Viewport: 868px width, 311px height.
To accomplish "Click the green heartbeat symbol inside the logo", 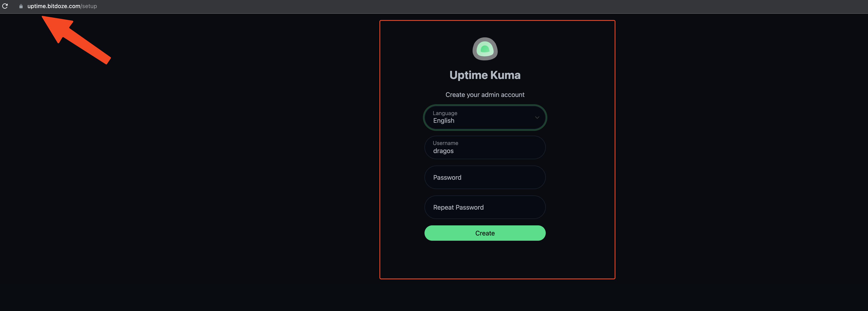I will pyautogui.click(x=485, y=50).
